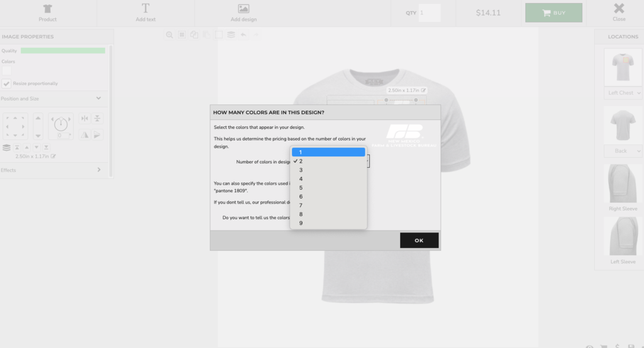This screenshot has width=644, height=348.
Task: Open the Add design image tool
Action: tap(243, 12)
